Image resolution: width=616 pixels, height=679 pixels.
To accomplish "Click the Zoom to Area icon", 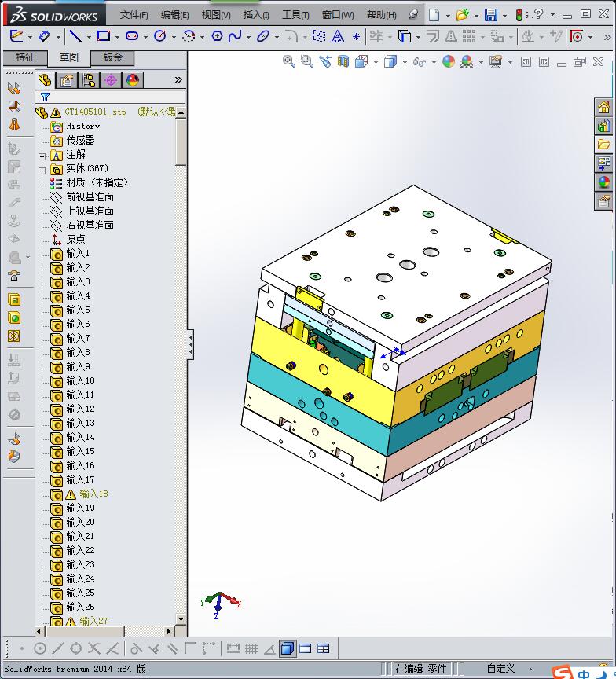I will pyautogui.click(x=307, y=61).
